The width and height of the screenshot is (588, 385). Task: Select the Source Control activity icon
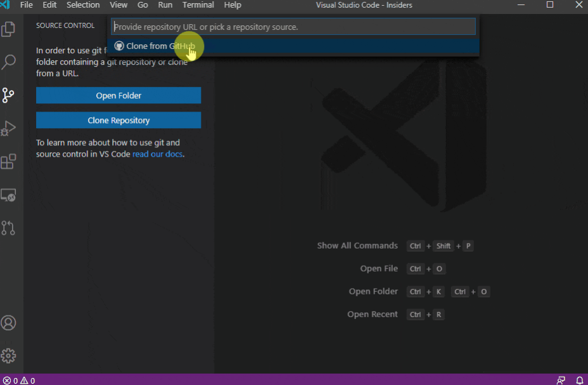(x=8, y=95)
